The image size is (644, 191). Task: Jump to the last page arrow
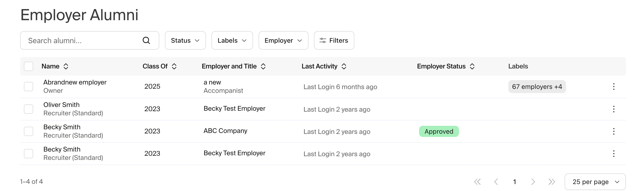[x=551, y=181]
